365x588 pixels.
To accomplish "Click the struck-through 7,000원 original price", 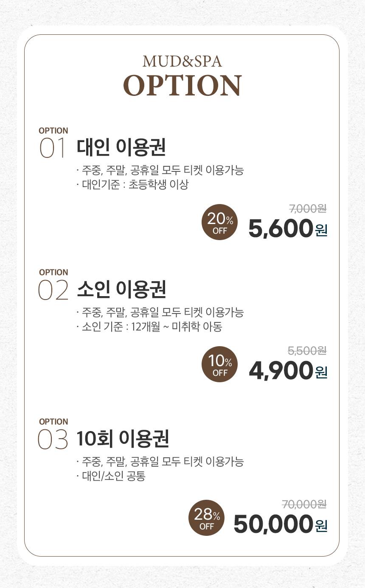I will [x=308, y=208].
